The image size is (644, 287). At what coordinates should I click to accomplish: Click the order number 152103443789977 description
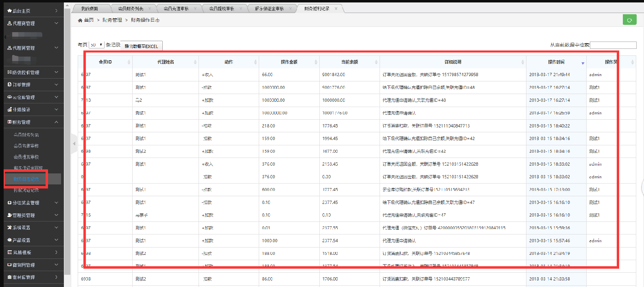click(426, 279)
